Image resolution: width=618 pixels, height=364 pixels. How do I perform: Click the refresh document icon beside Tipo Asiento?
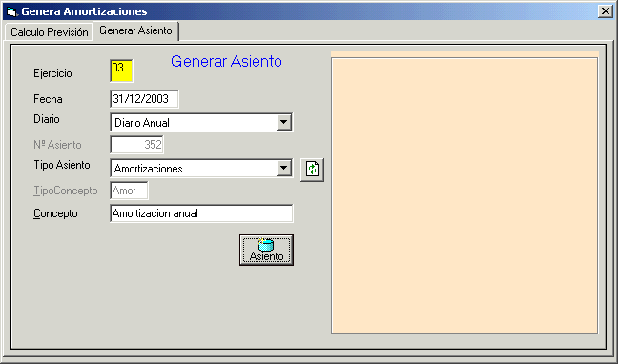pyautogui.click(x=312, y=170)
